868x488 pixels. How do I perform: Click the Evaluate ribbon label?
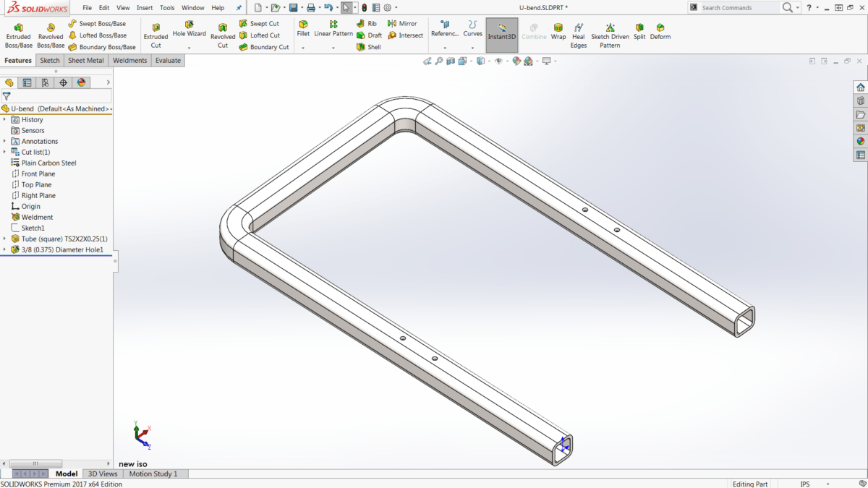click(x=168, y=60)
